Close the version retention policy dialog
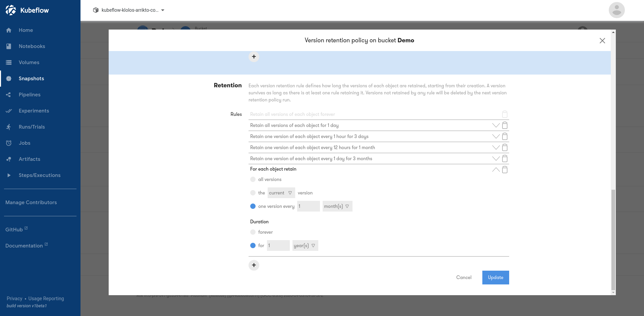The height and width of the screenshot is (316, 644). (x=602, y=41)
